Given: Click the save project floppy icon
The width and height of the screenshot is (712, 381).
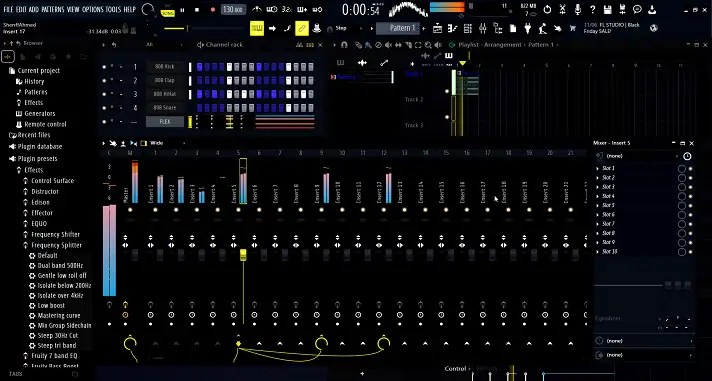Looking at the screenshot, I should coord(608,9).
